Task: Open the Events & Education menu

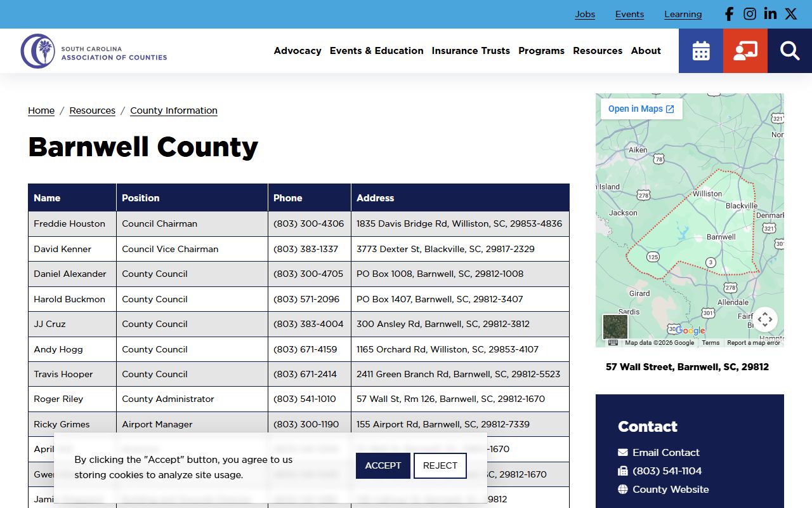Action: pyautogui.click(x=377, y=51)
